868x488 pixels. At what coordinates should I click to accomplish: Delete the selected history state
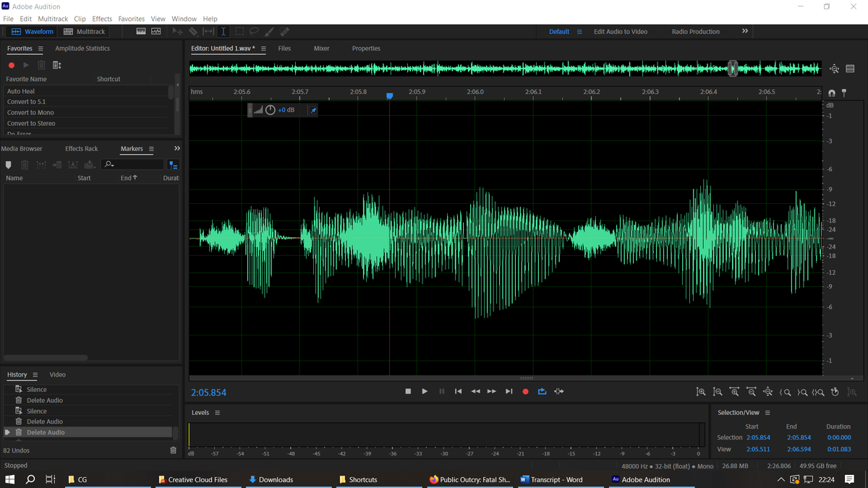coord(173,450)
